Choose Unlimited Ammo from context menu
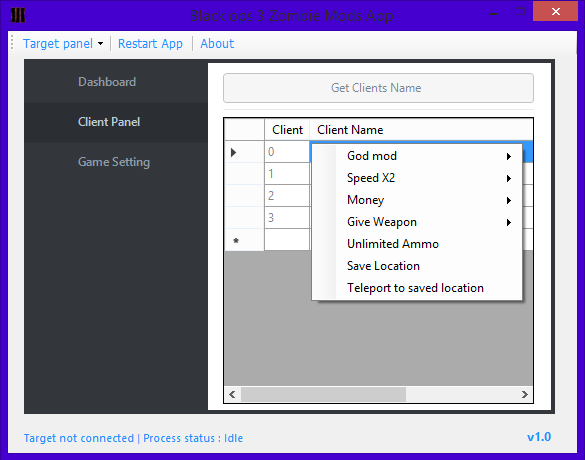The width and height of the screenshot is (585, 460). point(417,244)
